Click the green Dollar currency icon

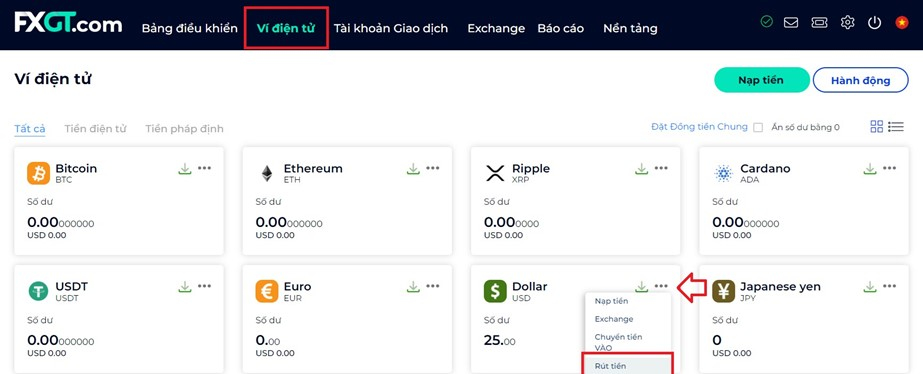495,291
